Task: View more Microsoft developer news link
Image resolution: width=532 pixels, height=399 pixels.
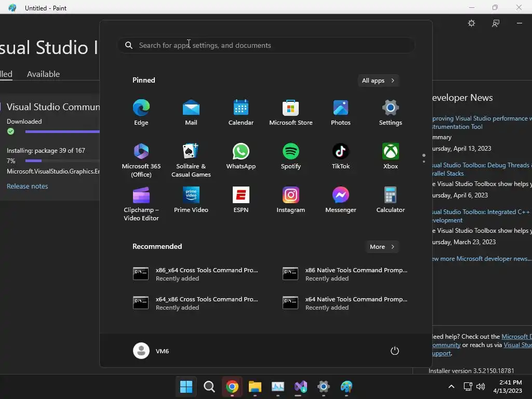Action: (482, 259)
